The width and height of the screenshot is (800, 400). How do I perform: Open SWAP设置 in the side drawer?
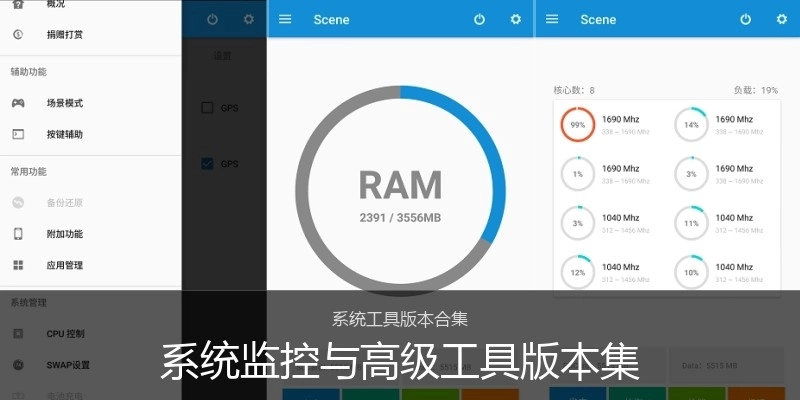(68, 365)
